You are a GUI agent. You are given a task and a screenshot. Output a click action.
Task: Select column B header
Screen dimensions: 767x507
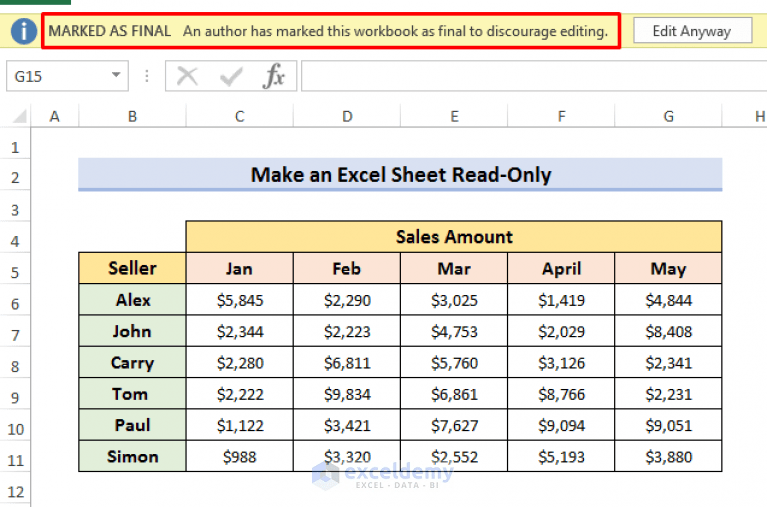pos(132,116)
